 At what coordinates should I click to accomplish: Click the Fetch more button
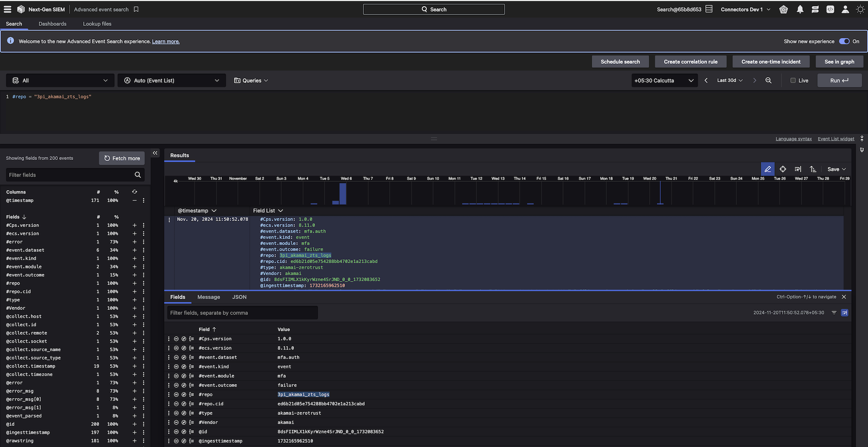pyautogui.click(x=122, y=158)
